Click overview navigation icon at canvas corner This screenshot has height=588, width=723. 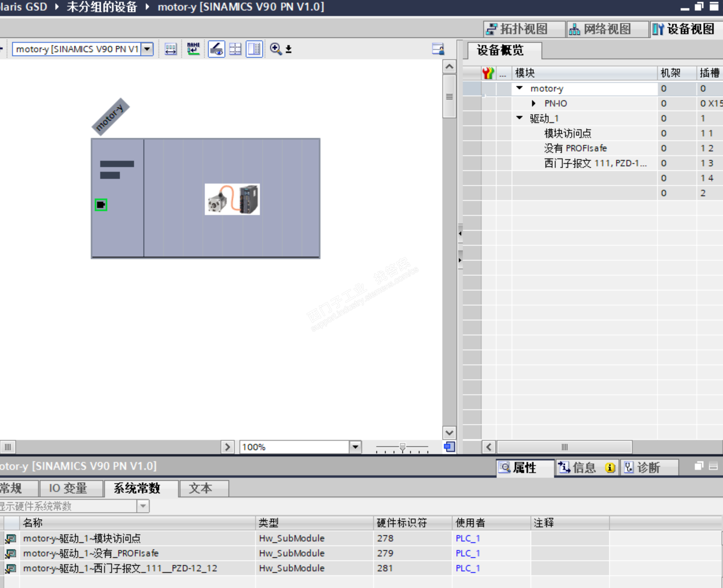point(449,447)
